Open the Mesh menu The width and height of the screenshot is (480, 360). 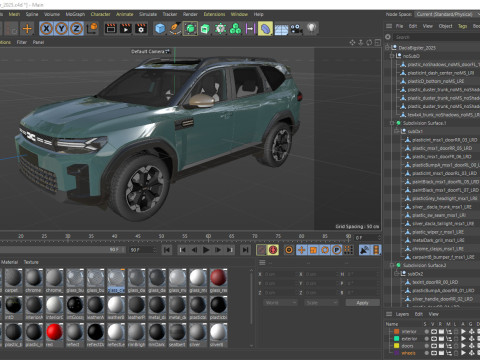(x=14, y=14)
